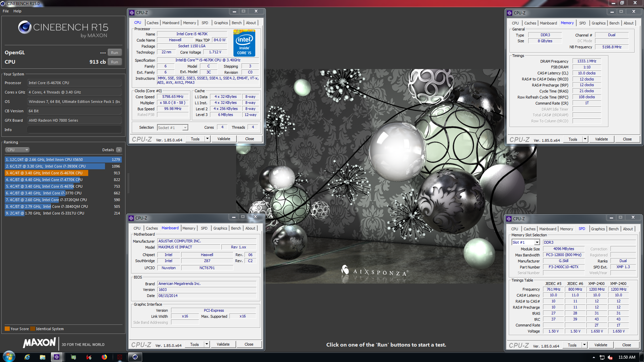Open Memory tab in the Mainboard tab window
The image size is (644, 362).
point(189,228)
